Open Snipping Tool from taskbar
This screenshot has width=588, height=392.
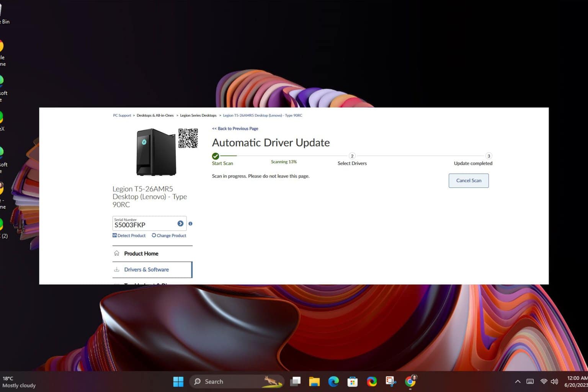[391, 381]
